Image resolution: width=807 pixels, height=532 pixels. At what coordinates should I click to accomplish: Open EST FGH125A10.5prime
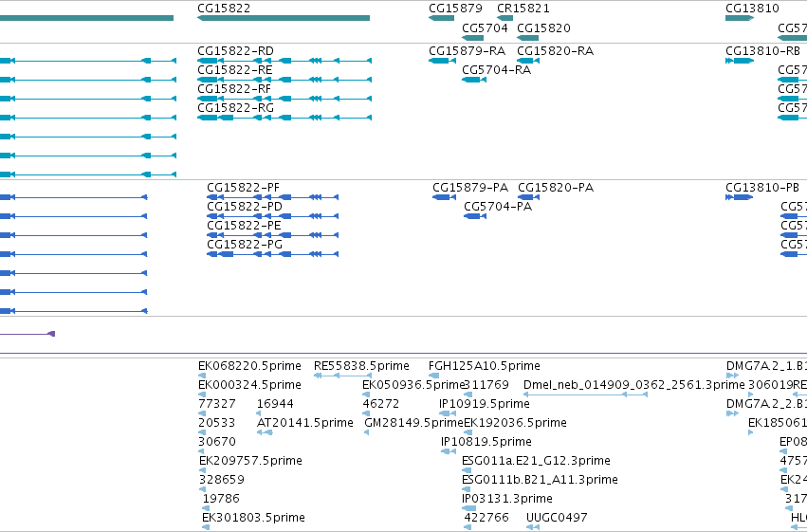485,366
